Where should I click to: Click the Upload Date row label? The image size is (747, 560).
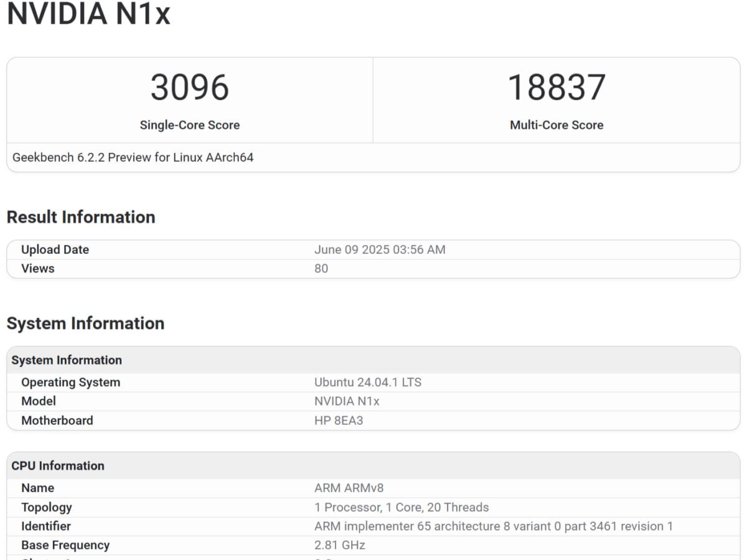click(x=55, y=250)
